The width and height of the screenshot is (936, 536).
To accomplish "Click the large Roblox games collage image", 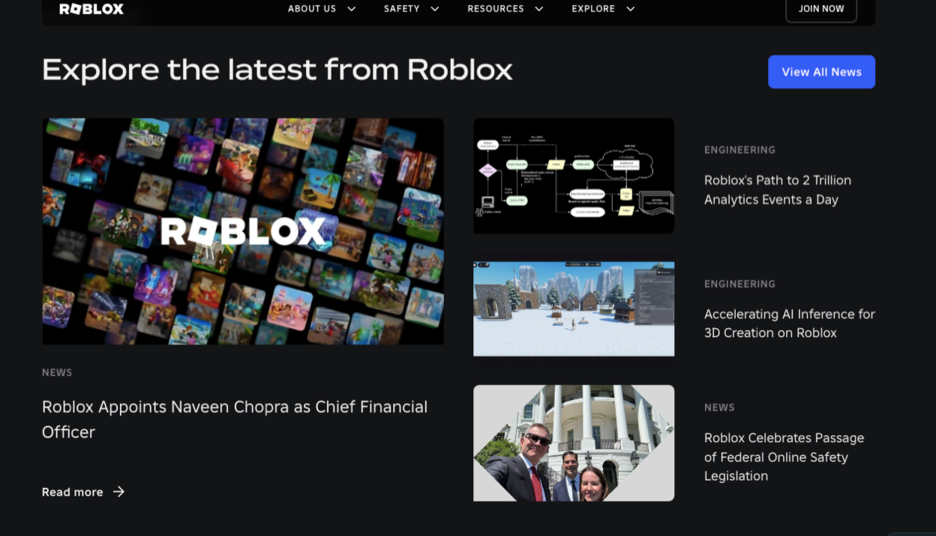I will pyautogui.click(x=243, y=231).
